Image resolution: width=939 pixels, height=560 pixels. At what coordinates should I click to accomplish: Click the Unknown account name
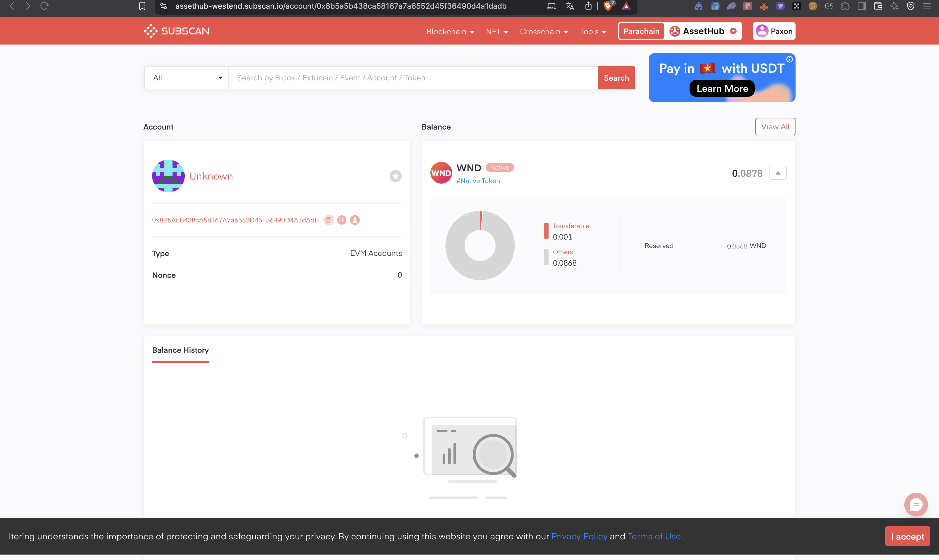tap(211, 176)
